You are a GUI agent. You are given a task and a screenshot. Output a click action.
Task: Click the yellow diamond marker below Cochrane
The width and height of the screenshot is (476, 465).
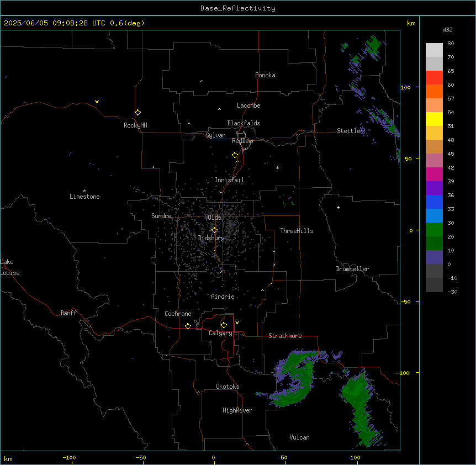point(188,326)
